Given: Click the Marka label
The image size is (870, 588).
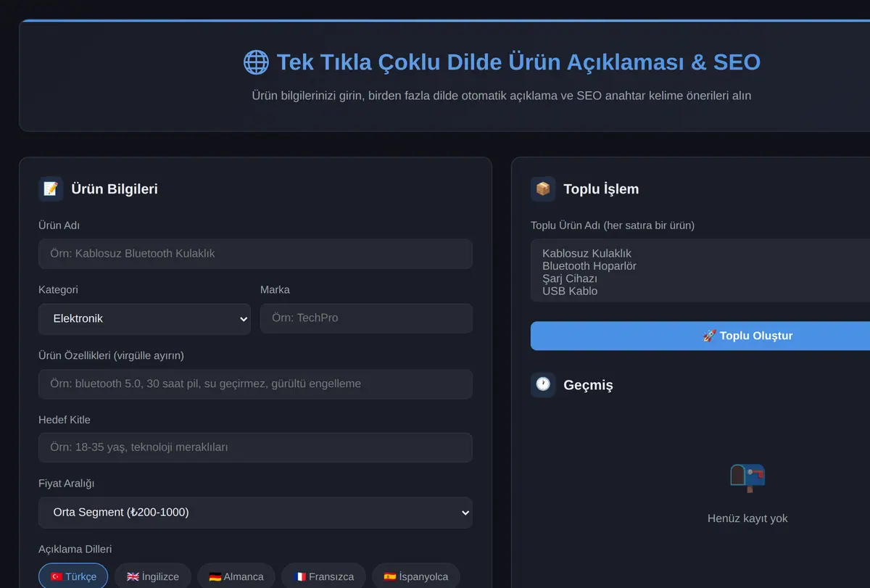Looking at the screenshot, I should pos(275,289).
